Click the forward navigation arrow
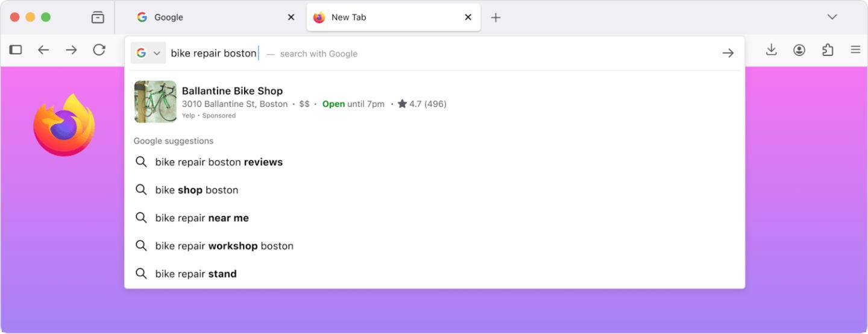The height and width of the screenshot is (334, 868). point(71,50)
